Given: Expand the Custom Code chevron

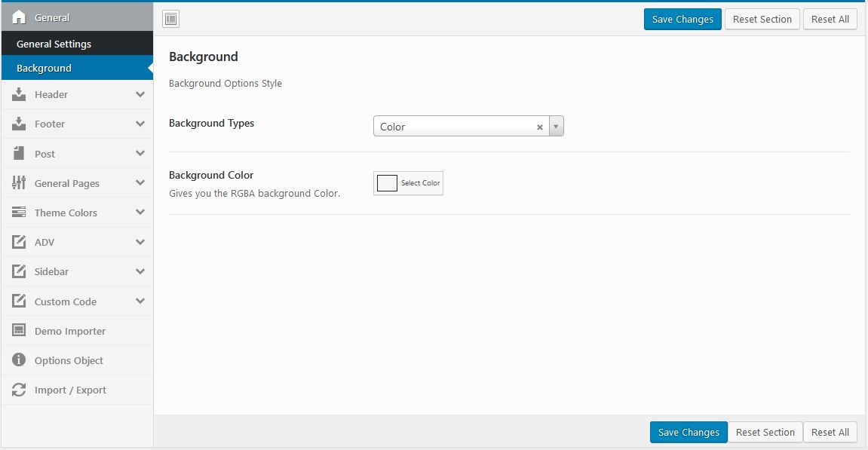Looking at the screenshot, I should [x=140, y=302].
